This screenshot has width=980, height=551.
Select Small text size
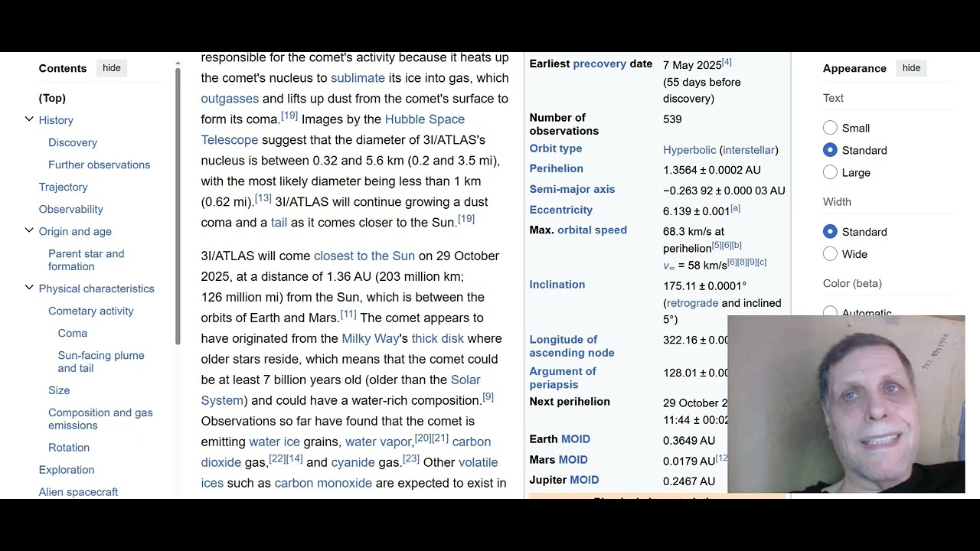[830, 128]
